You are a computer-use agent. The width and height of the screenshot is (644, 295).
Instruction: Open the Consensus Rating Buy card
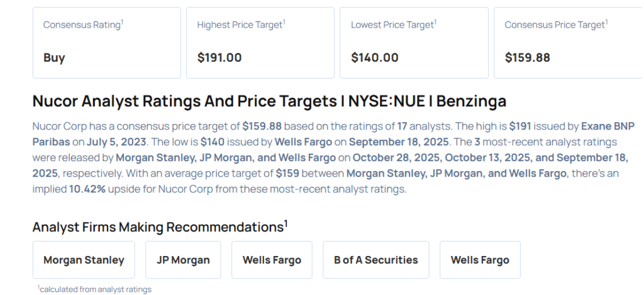point(106,43)
